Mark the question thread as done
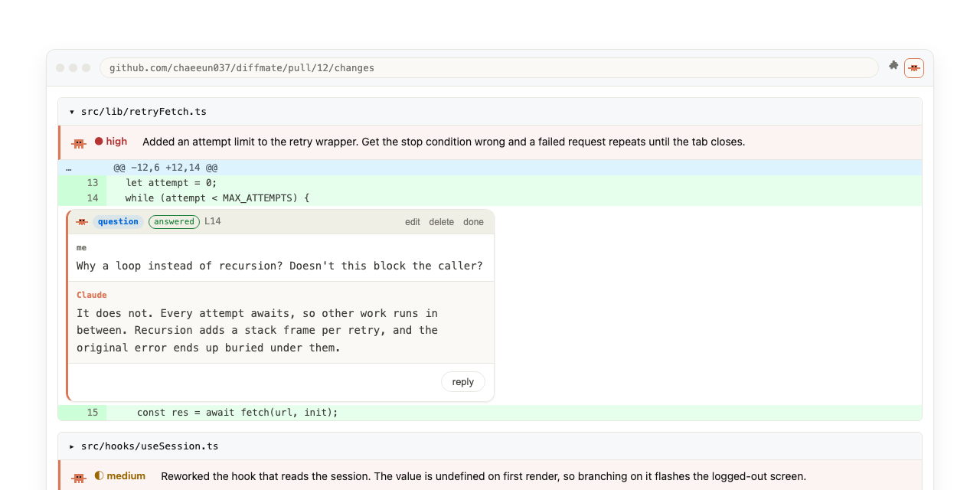Screen dimensions: 980x490 [x=474, y=222]
